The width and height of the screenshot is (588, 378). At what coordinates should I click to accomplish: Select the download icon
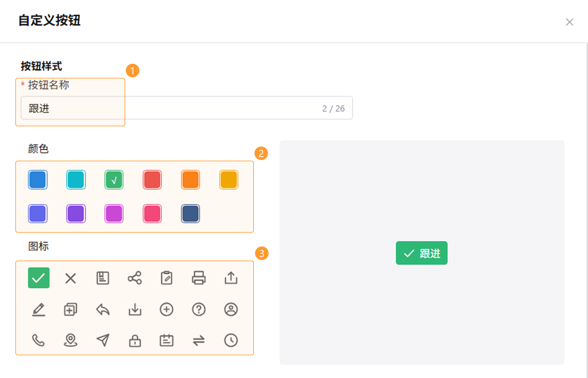[x=135, y=309]
